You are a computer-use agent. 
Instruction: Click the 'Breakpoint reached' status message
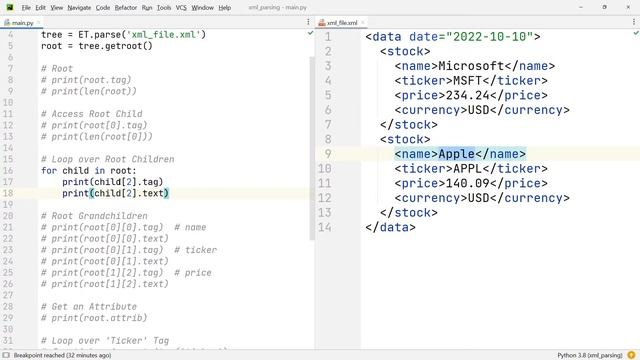62,356
